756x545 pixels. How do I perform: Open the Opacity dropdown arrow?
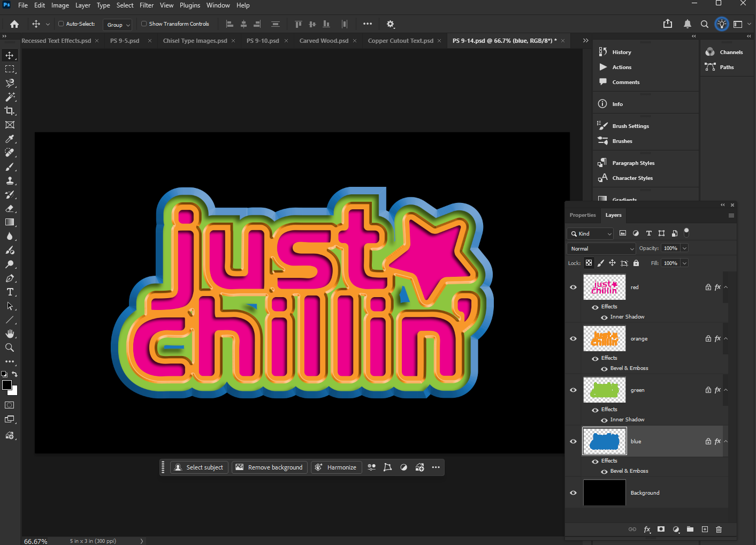coord(684,248)
